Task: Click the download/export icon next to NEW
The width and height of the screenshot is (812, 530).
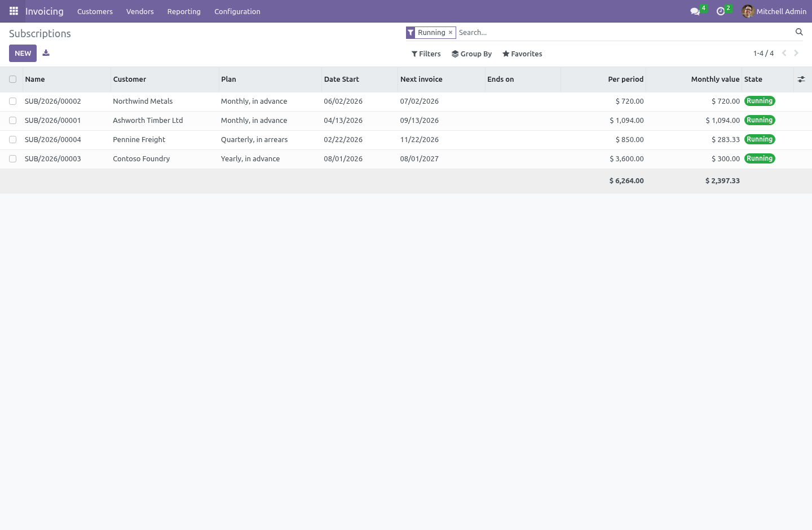Action: point(46,53)
